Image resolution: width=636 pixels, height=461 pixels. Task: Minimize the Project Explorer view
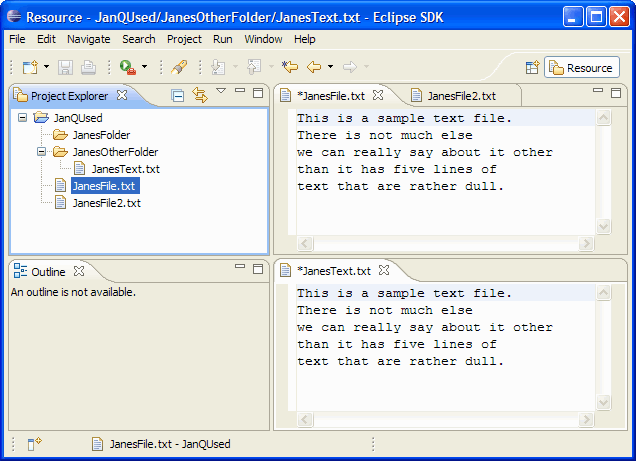[x=240, y=90]
